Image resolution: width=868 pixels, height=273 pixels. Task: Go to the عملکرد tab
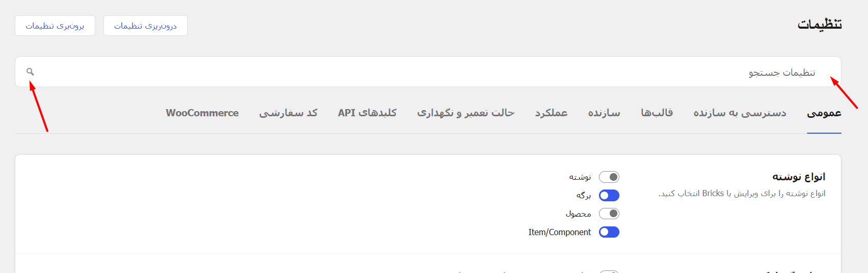551,113
